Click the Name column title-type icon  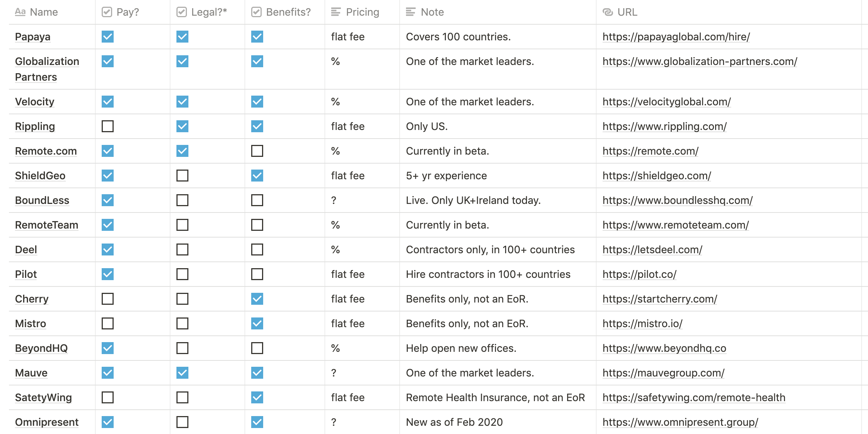pyautogui.click(x=20, y=12)
